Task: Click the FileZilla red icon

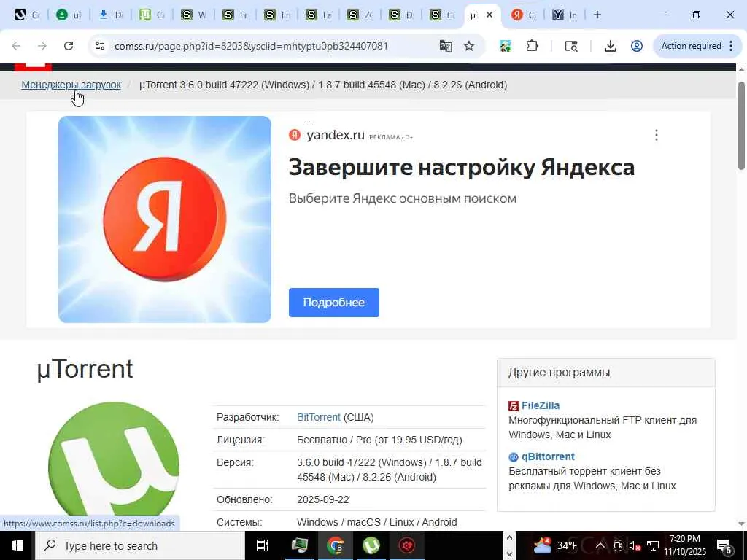Action: (x=514, y=405)
